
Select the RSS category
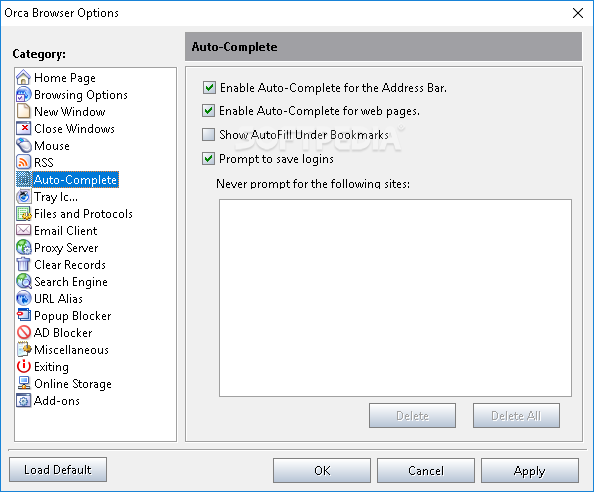44,162
